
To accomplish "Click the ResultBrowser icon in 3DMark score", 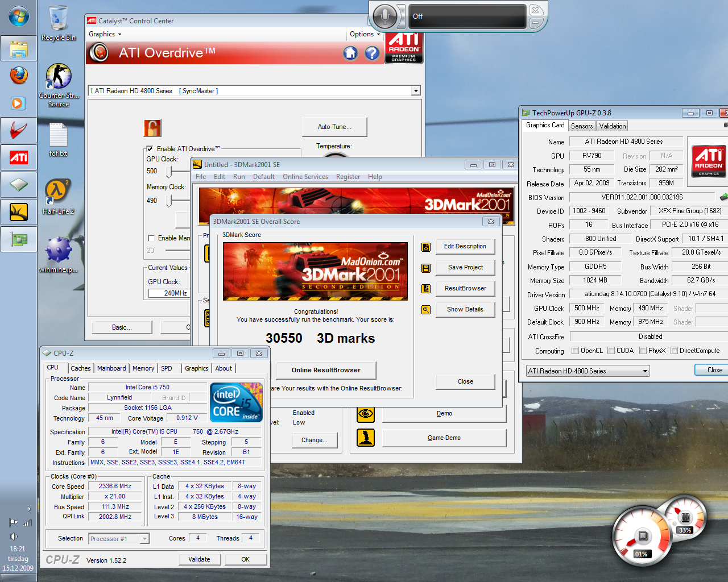I will [425, 289].
